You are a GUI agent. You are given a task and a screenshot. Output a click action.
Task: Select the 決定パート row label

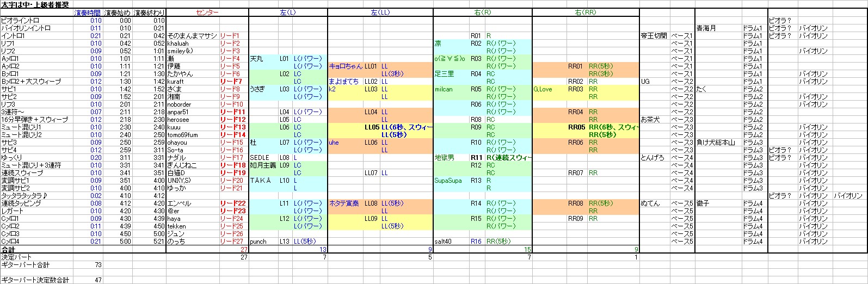(x=37, y=257)
